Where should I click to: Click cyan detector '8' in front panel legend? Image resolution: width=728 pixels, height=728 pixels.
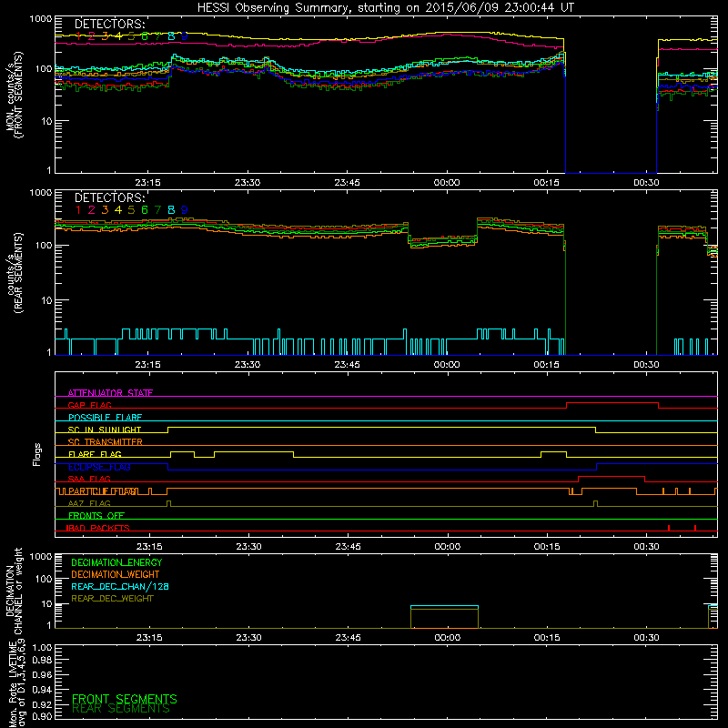pos(171,36)
